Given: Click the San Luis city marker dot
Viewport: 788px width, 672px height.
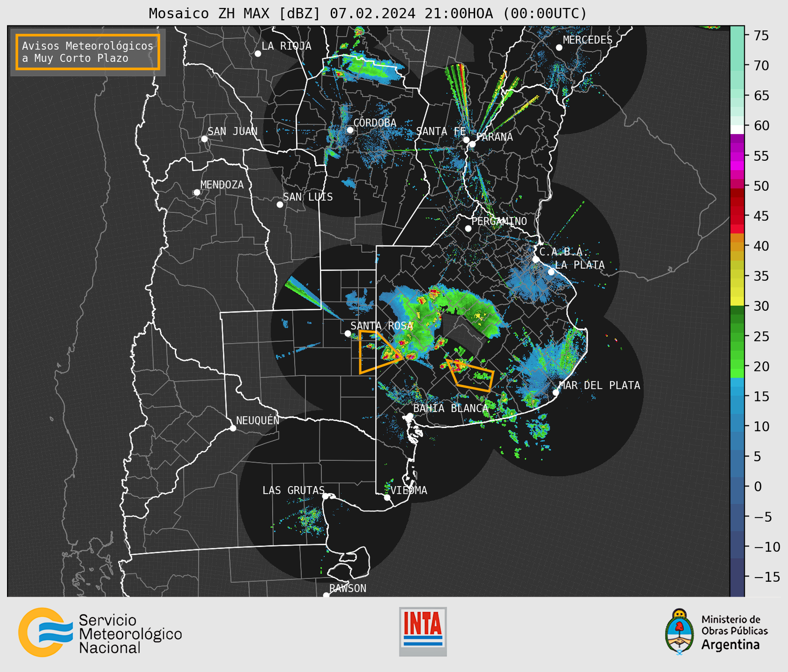Looking at the screenshot, I should coord(280,205).
